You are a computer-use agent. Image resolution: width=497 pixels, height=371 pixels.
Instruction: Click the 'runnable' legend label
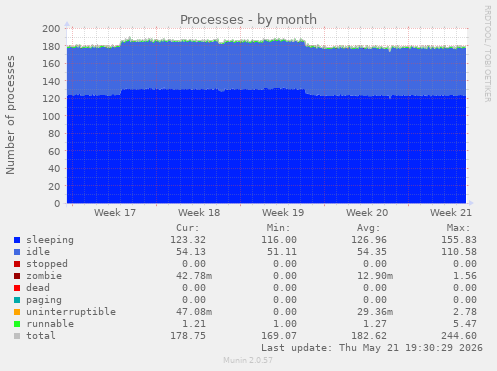[x=50, y=324]
